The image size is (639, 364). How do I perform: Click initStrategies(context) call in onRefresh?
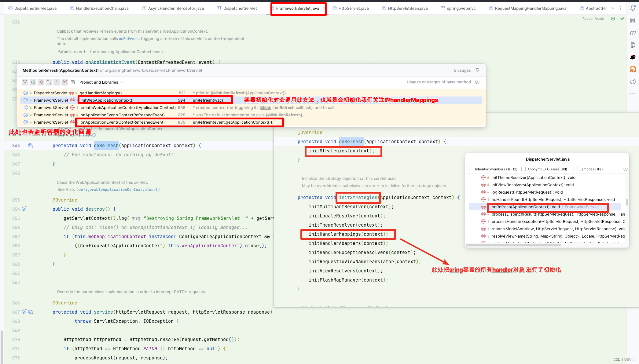click(341, 151)
